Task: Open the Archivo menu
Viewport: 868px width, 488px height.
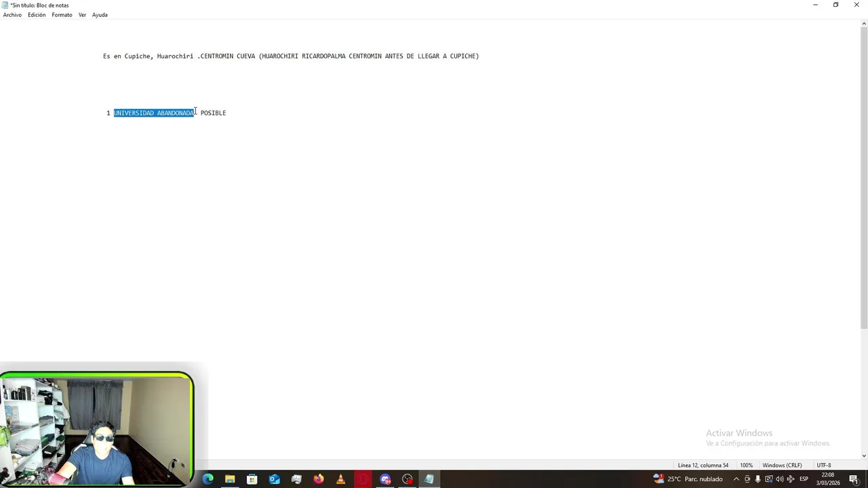Action: (x=12, y=15)
